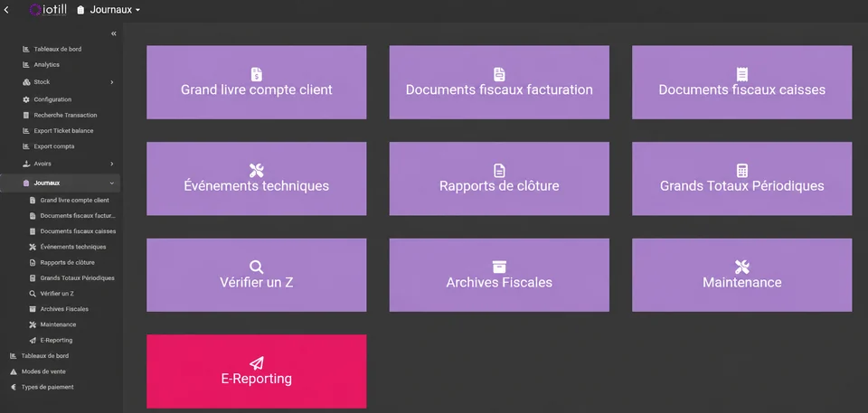Select Rapports de clôture in sidebar
868x413 pixels.
tap(67, 262)
